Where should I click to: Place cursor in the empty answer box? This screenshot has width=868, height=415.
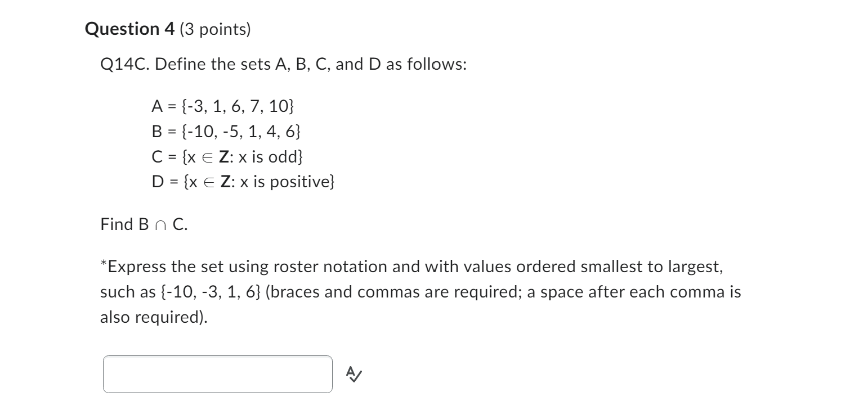pos(217,373)
